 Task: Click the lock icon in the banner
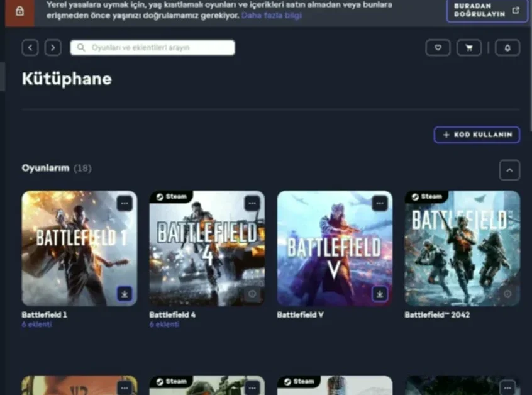(20, 11)
